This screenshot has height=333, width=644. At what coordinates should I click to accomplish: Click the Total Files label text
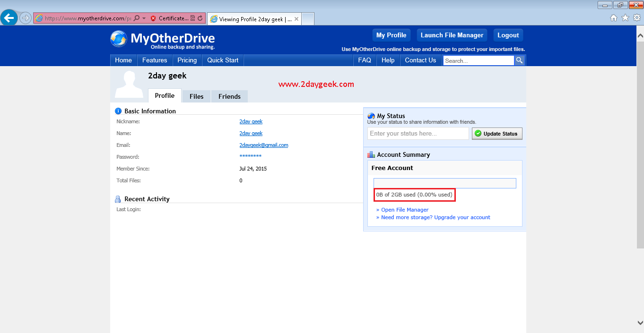129,180
